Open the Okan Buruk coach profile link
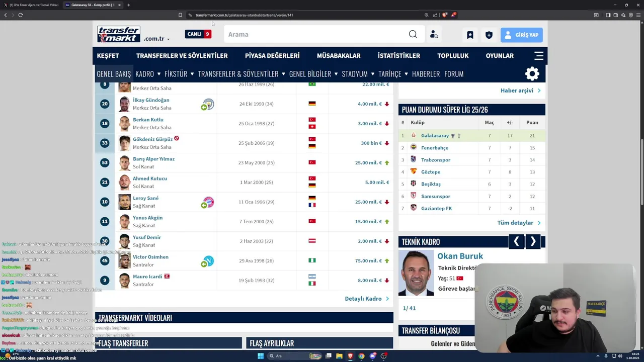644x362 pixels. 460,256
